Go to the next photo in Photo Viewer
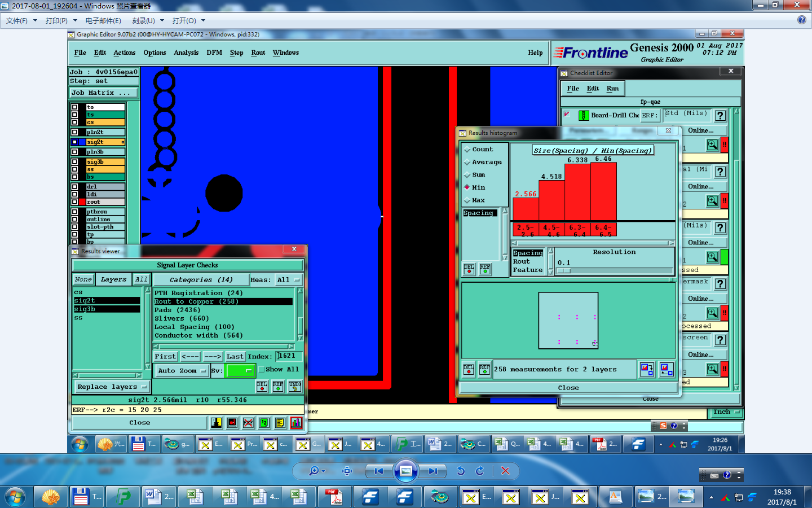Viewport: 812px width, 508px height. click(433, 471)
